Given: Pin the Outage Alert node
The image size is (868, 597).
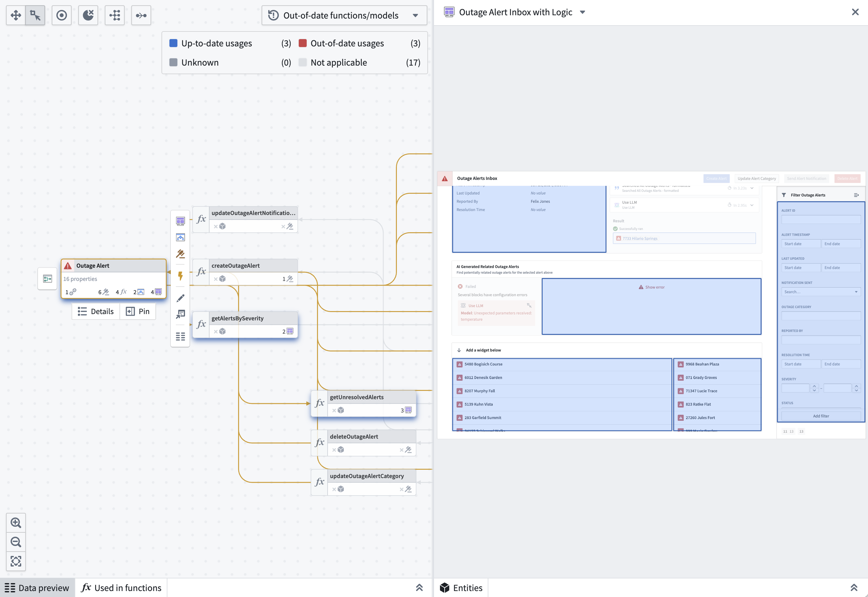Looking at the screenshot, I should click(138, 311).
